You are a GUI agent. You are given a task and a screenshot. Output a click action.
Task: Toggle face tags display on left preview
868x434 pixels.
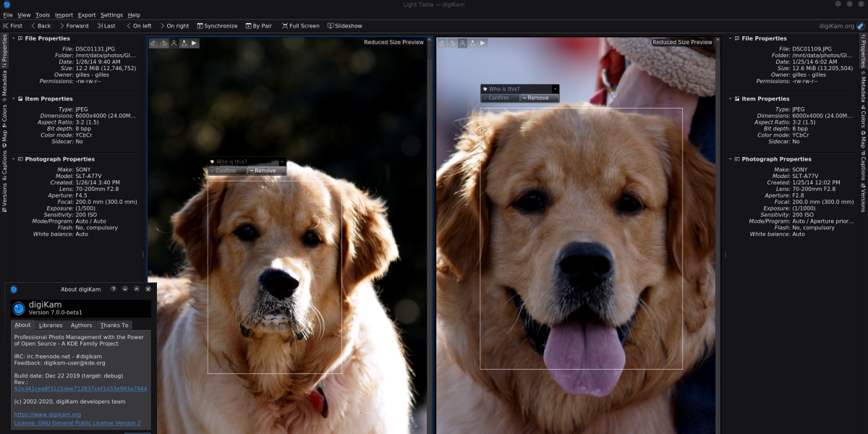coord(174,43)
